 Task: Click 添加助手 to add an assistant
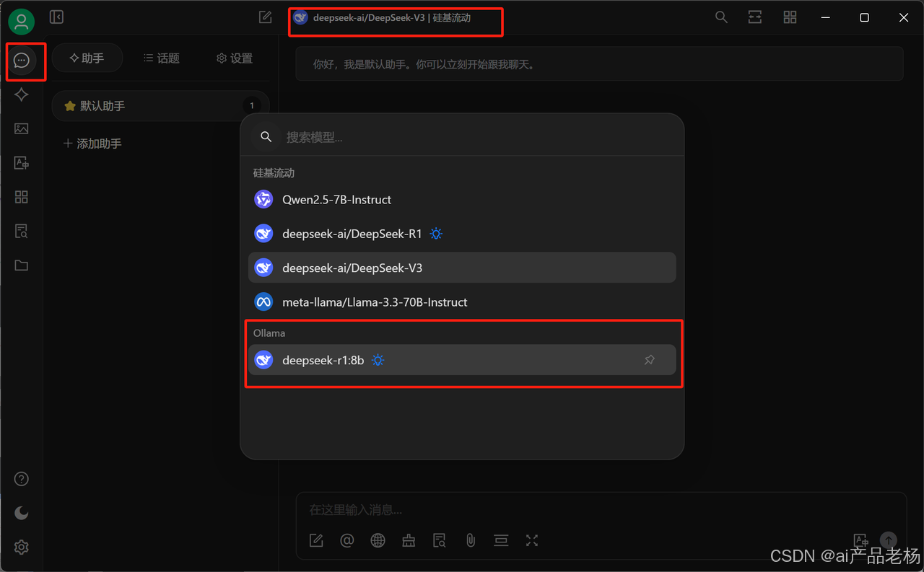[92, 144]
